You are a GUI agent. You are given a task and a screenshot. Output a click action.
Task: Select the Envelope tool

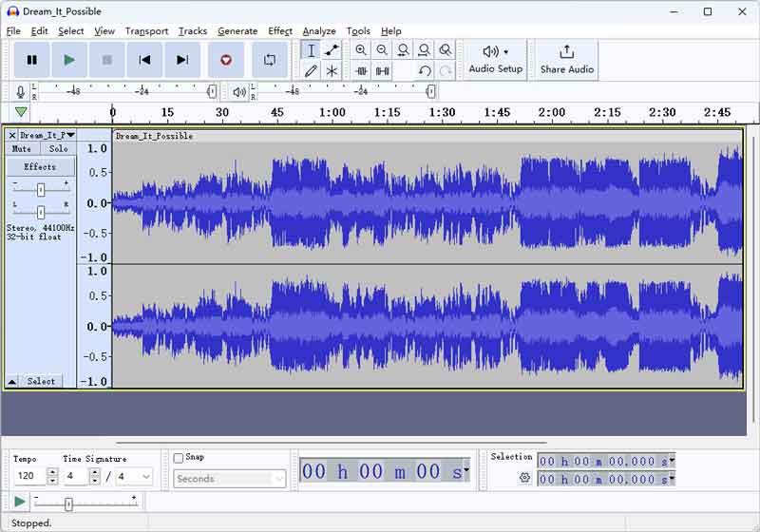point(332,50)
